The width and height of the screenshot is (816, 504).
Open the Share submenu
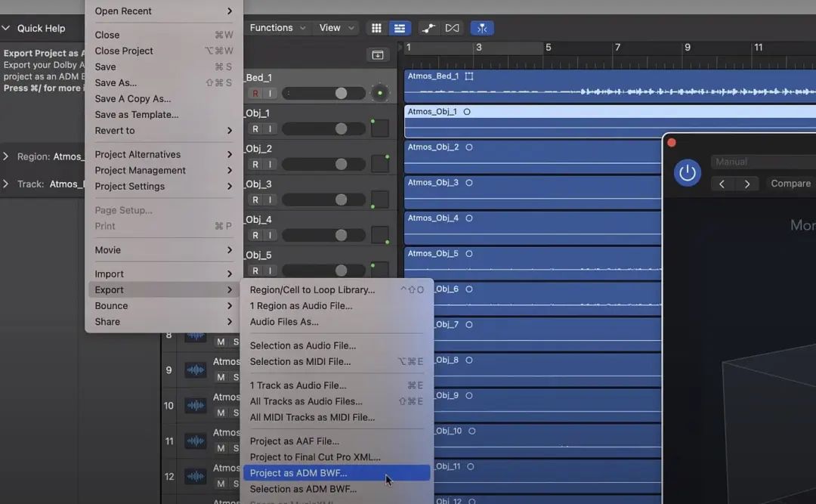(163, 322)
